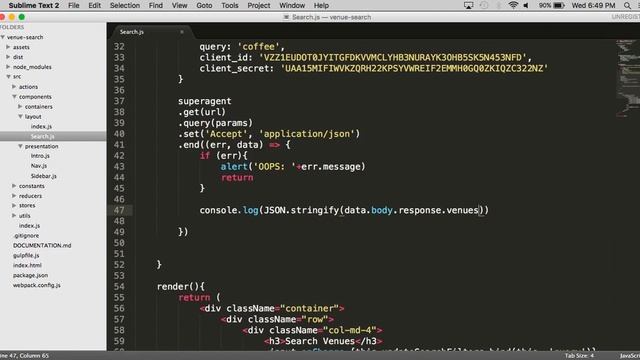The height and width of the screenshot is (360, 640).
Task: Open Nav.js in the sidebar
Action: 39,166
